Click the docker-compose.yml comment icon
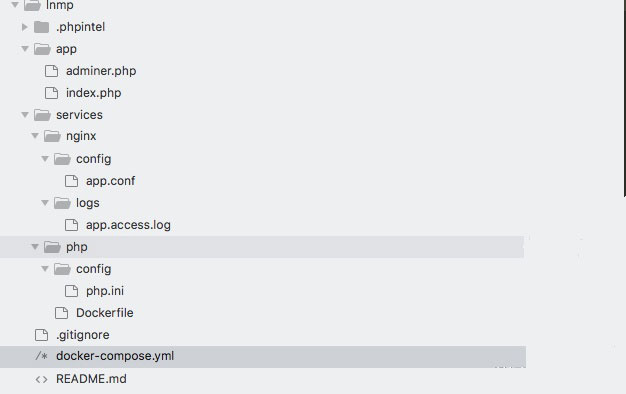Screen dimensions: 626x394 click(x=42, y=356)
